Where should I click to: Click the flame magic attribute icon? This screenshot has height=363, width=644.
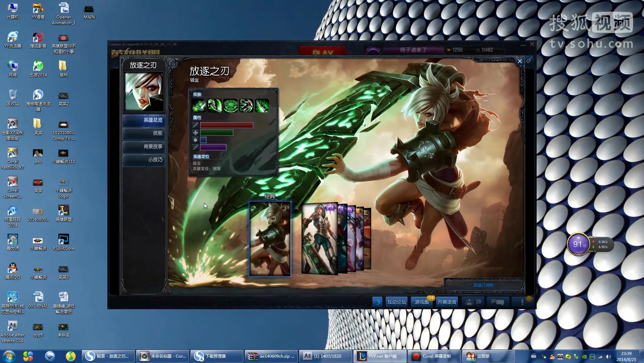pyautogui.click(x=195, y=140)
